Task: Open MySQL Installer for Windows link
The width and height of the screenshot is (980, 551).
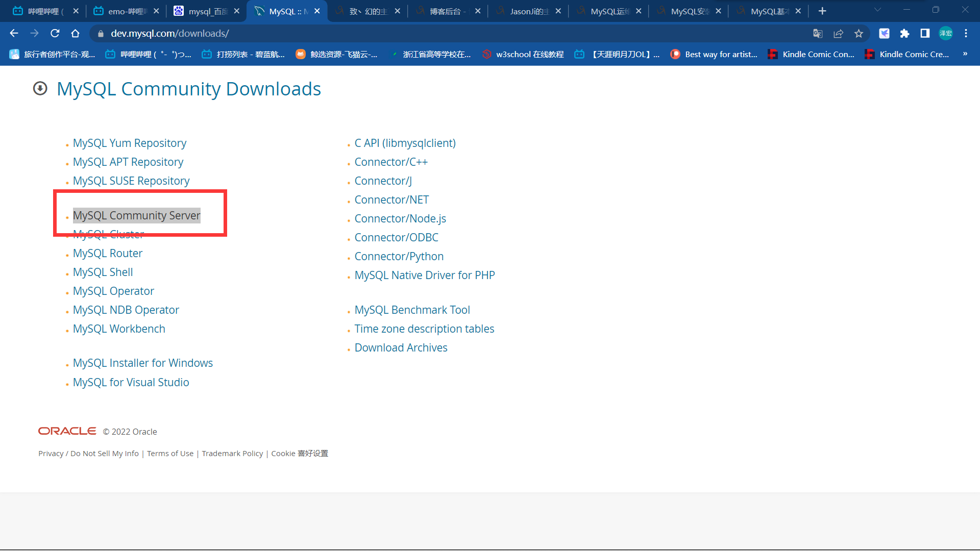Action: pos(143,363)
